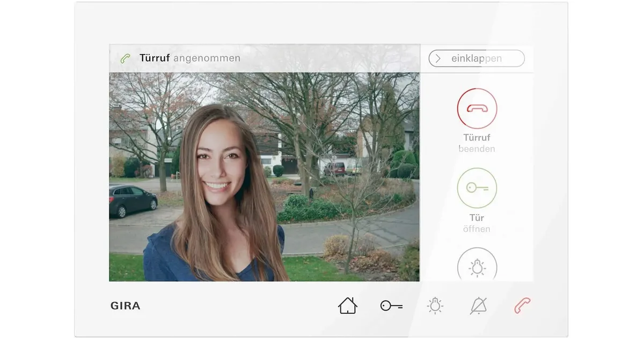This screenshot has width=644, height=338.
Task: Collapse the side panel with einklappen button
Action: point(476,58)
